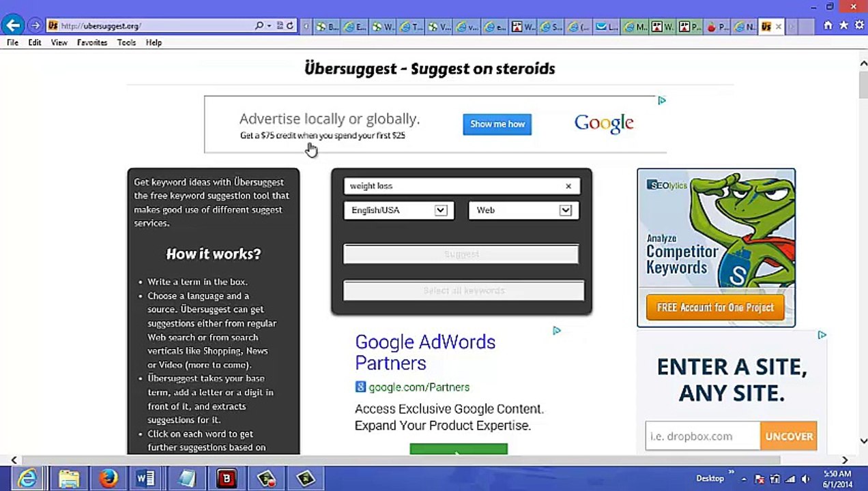This screenshot has height=491, width=868.
Task: Click the 'Select all keywords' button
Action: (463, 291)
